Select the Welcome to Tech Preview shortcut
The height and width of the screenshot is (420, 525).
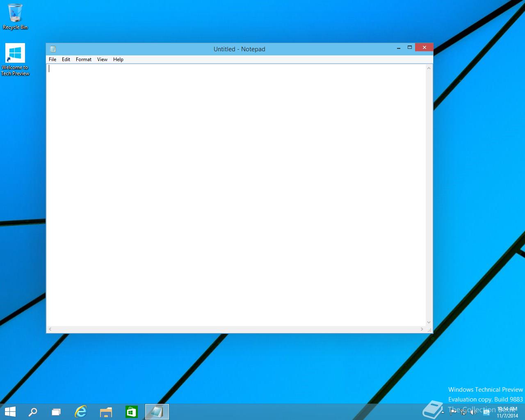pos(15,60)
